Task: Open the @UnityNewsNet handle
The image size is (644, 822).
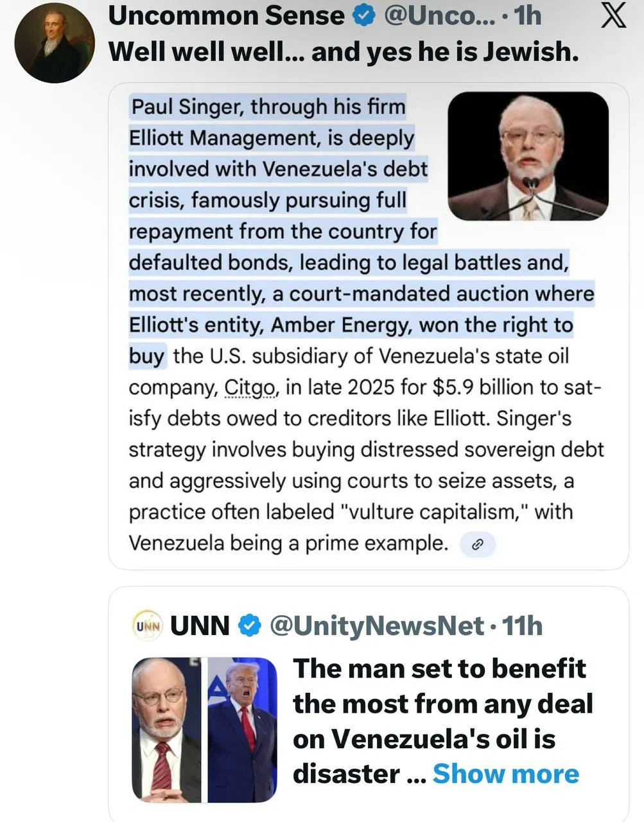Action: pyautogui.click(x=377, y=625)
